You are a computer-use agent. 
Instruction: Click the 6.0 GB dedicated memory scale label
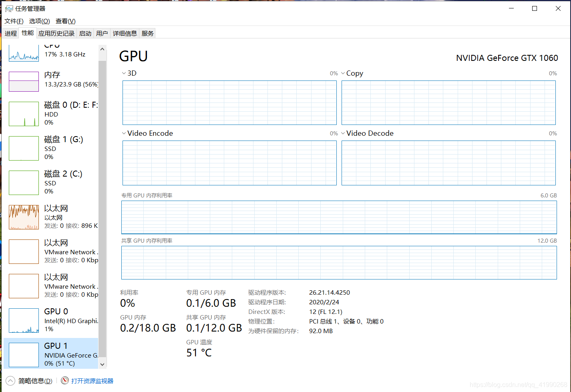pyautogui.click(x=549, y=195)
